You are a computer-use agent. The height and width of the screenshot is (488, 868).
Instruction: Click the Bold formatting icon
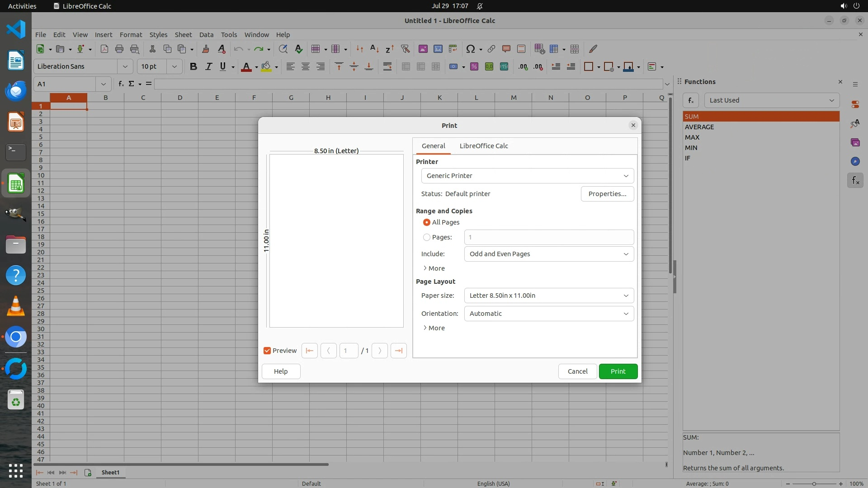click(193, 66)
